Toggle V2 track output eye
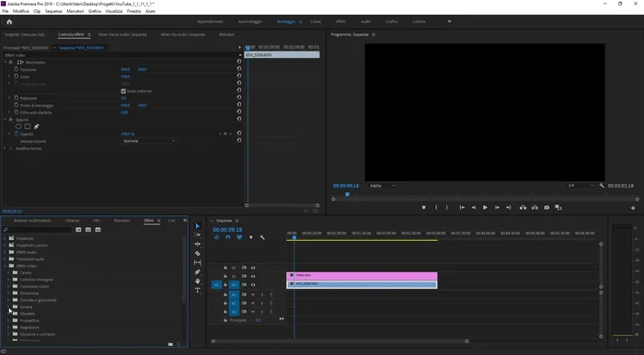The width and height of the screenshot is (644, 355). 253,276
